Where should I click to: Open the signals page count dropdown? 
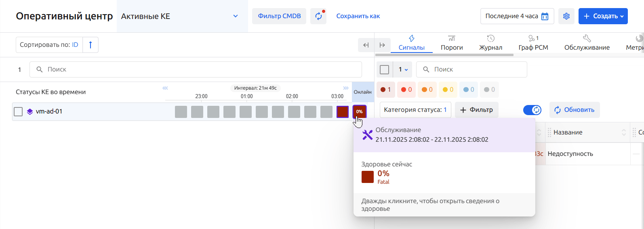(x=403, y=69)
